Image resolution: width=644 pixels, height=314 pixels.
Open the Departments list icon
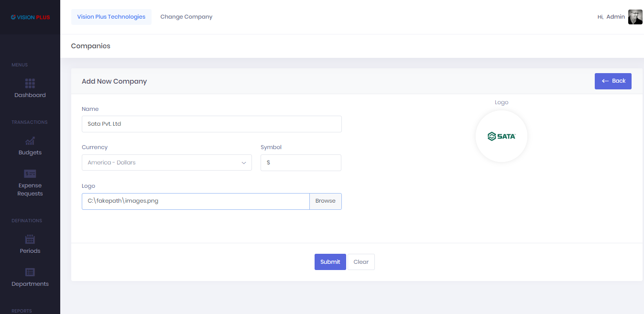click(30, 272)
